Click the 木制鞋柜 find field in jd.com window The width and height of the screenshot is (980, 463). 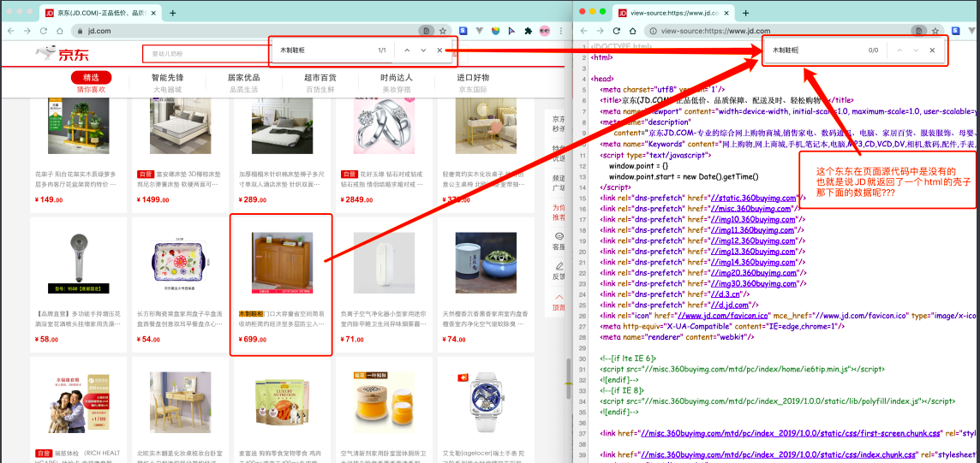pyautogui.click(x=325, y=50)
